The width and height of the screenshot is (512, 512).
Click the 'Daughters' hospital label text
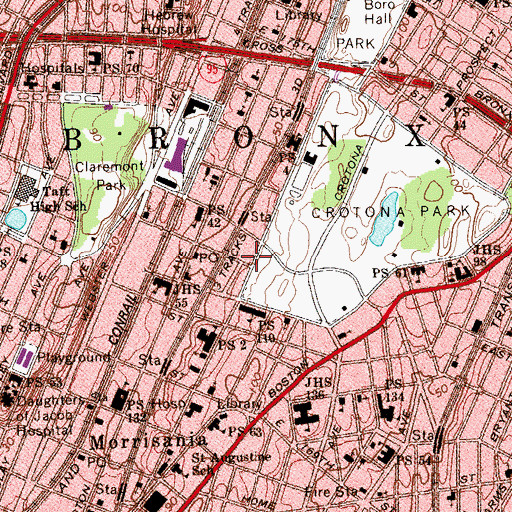pos(50,401)
